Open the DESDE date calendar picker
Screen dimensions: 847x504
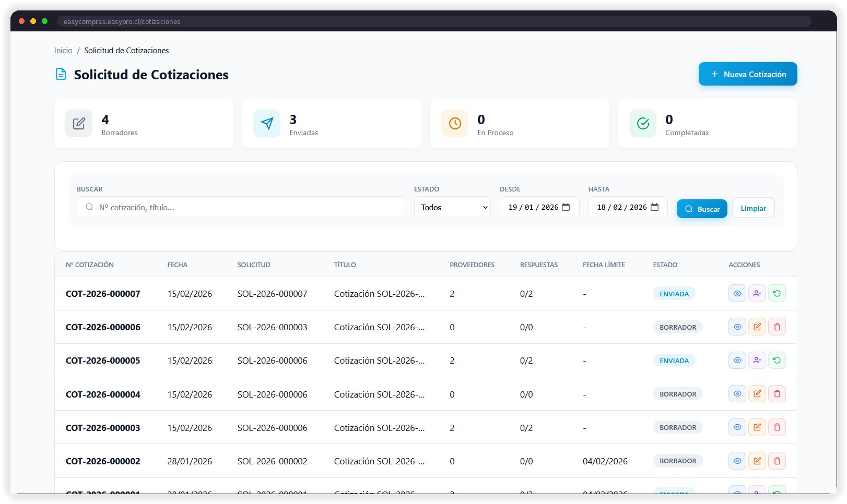tap(566, 207)
